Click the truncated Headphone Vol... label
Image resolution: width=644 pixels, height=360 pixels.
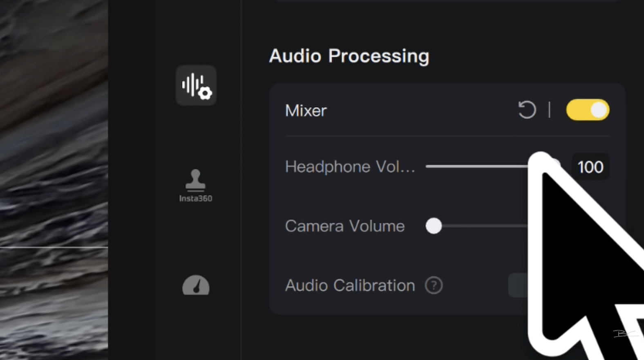tap(350, 167)
